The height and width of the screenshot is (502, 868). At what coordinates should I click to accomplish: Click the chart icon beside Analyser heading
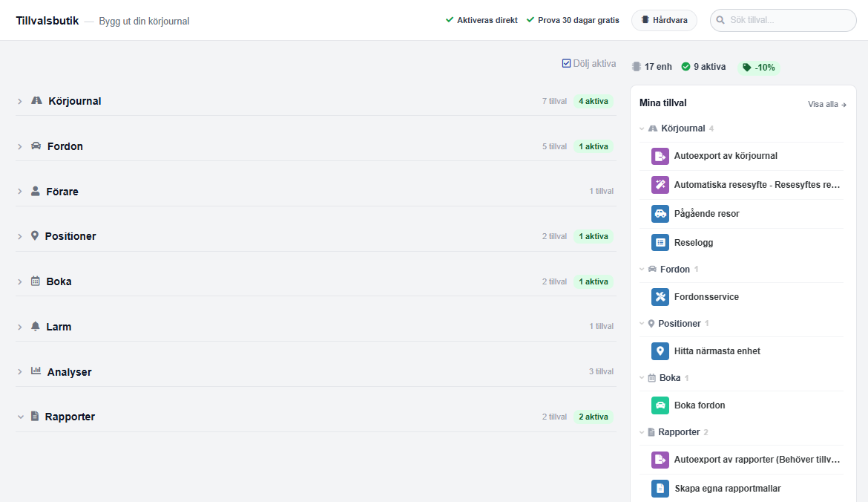coord(36,371)
